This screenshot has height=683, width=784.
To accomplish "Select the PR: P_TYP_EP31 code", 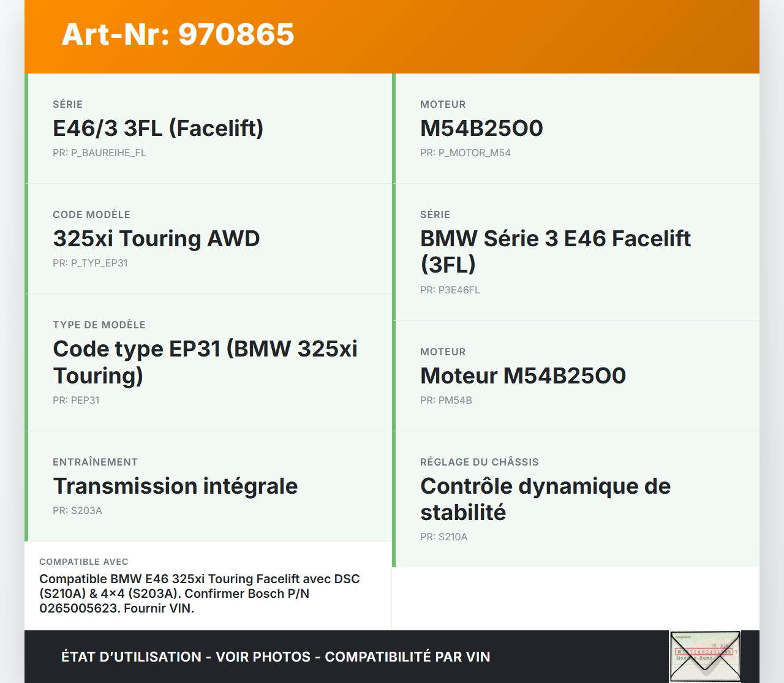I will (x=90, y=263).
